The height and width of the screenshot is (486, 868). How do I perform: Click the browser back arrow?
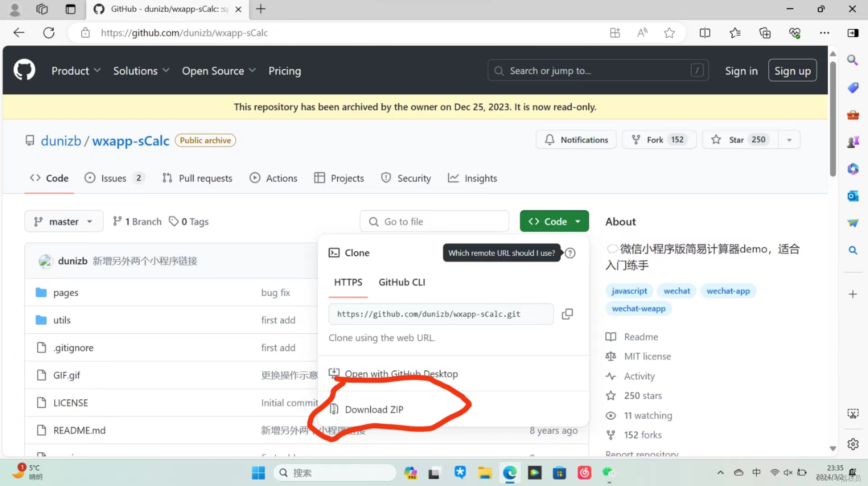point(19,32)
